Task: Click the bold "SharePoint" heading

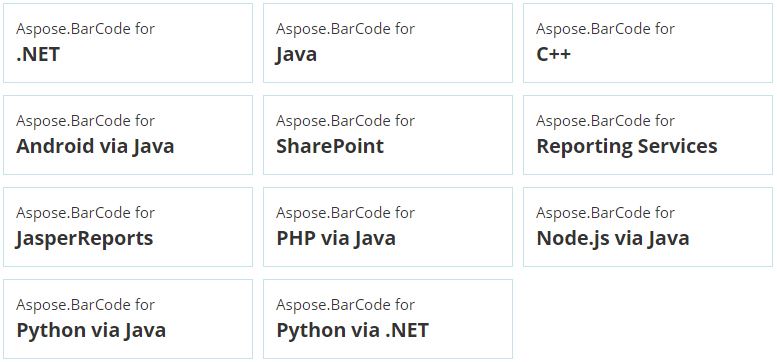Action: (330, 146)
